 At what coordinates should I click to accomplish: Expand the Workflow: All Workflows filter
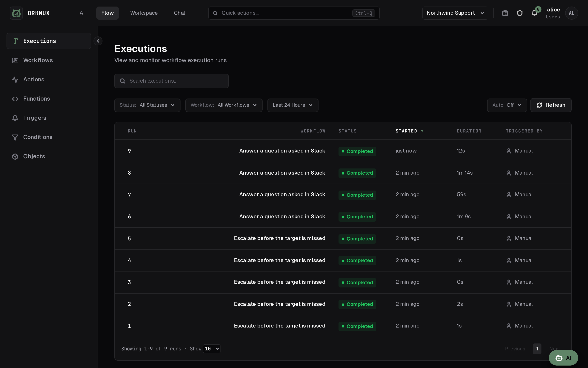pyautogui.click(x=224, y=105)
